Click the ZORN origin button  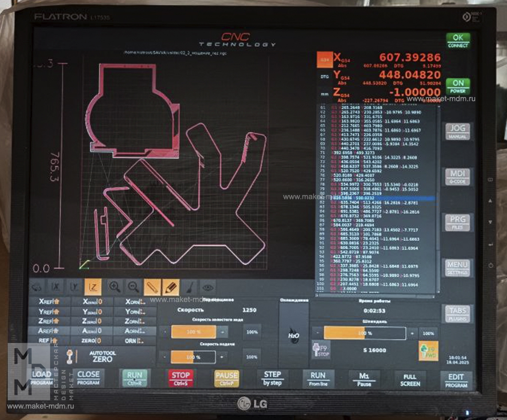(x=135, y=321)
